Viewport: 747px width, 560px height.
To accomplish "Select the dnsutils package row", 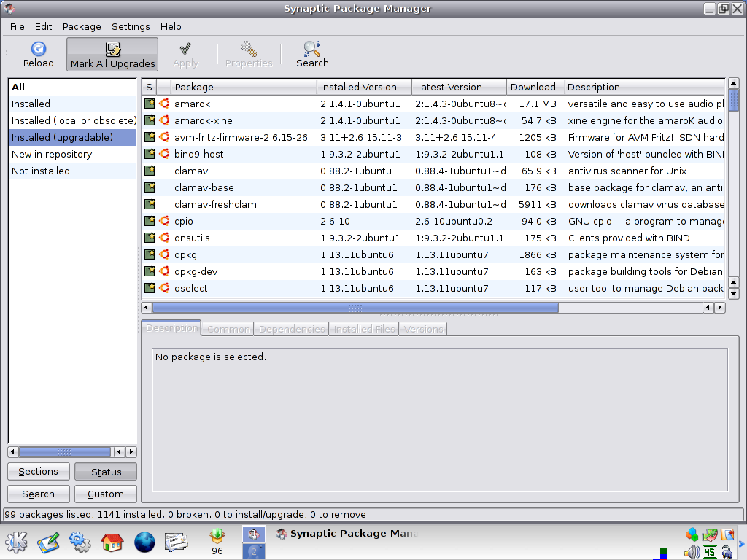I will pos(434,238).
